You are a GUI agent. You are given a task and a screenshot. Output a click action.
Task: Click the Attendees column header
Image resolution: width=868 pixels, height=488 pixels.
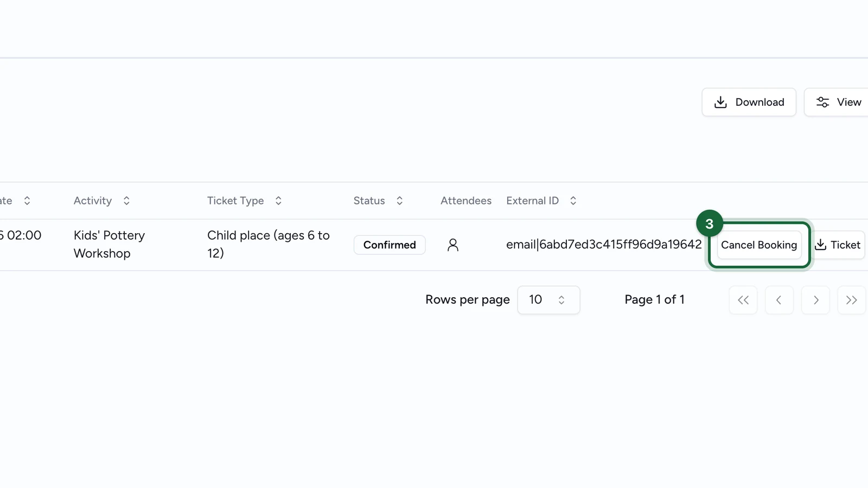pos(466,201)
